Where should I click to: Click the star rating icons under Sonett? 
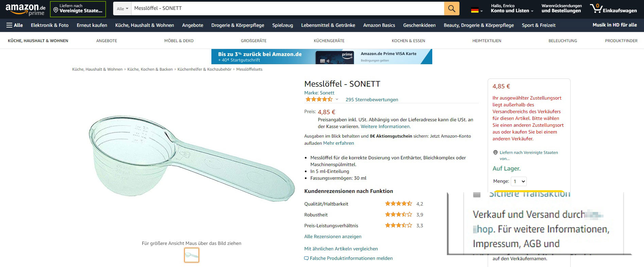319,99
